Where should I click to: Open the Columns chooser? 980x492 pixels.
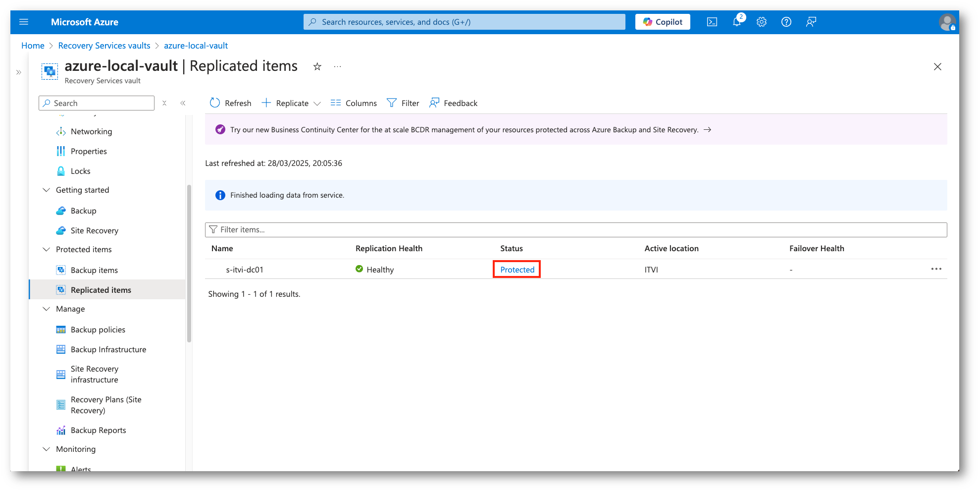[x=354, y=103]
